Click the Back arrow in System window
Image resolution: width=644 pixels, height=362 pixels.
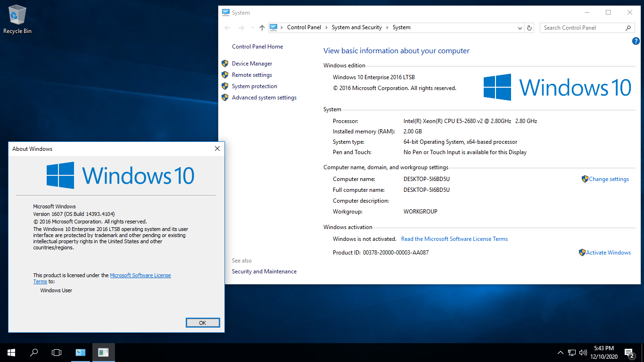pos(228,28)
